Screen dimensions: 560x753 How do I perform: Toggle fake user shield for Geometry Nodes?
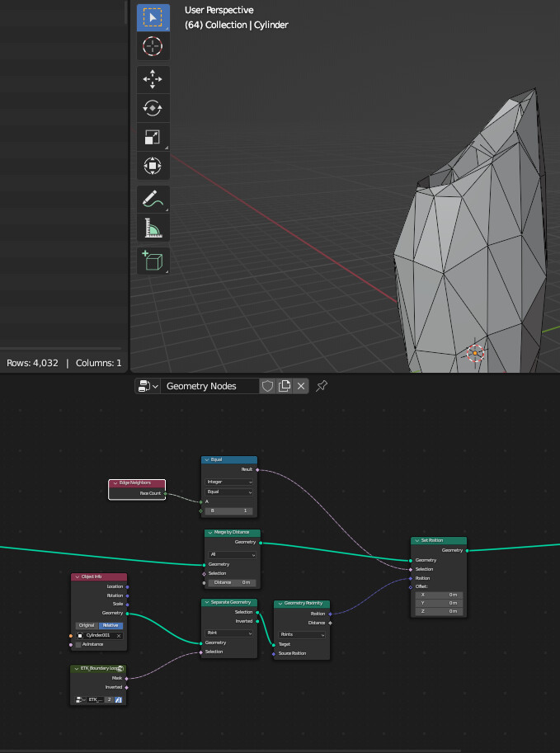point(267,386)
